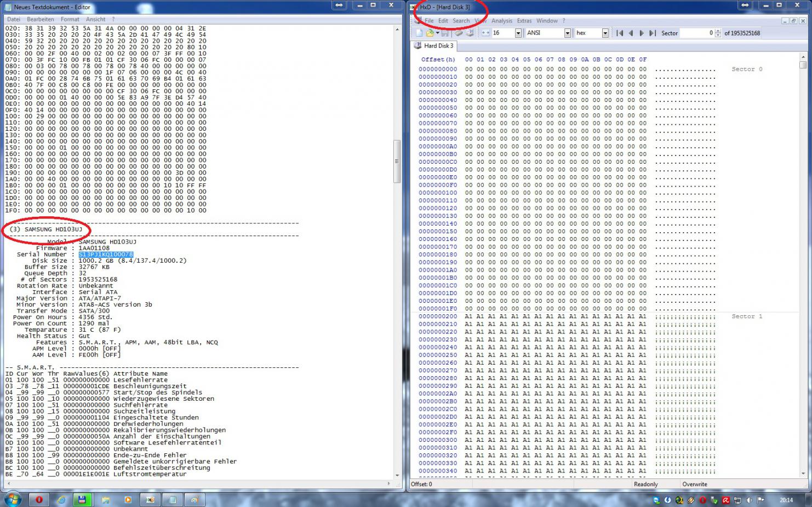Open Format menu in Editor

[70, 19]
